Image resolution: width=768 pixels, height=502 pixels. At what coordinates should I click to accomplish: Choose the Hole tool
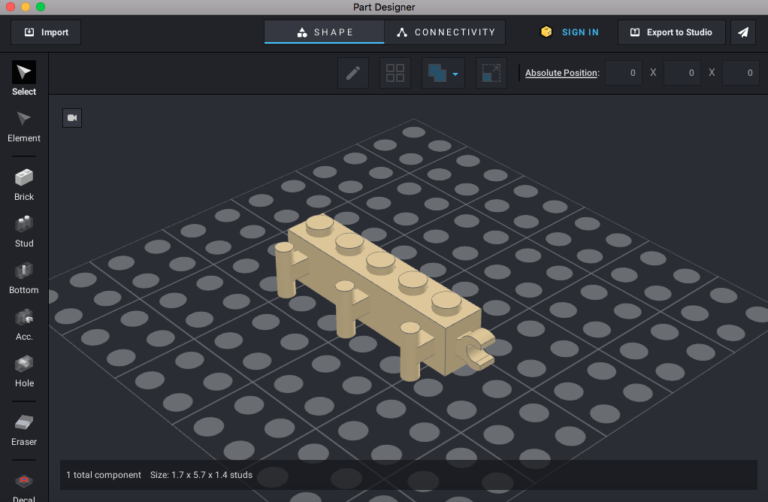click(x=24, y=371)
